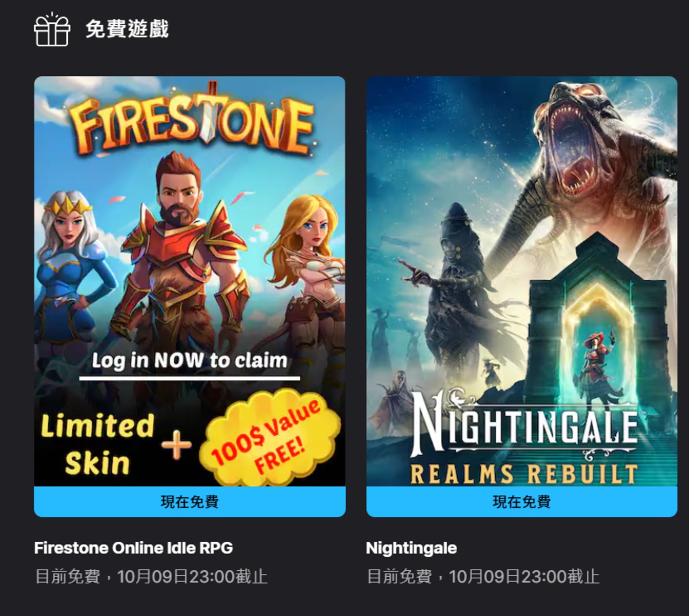Click the 現在免費 banner under Firestone
Screen dimensions: 689x616
[189, 502]
